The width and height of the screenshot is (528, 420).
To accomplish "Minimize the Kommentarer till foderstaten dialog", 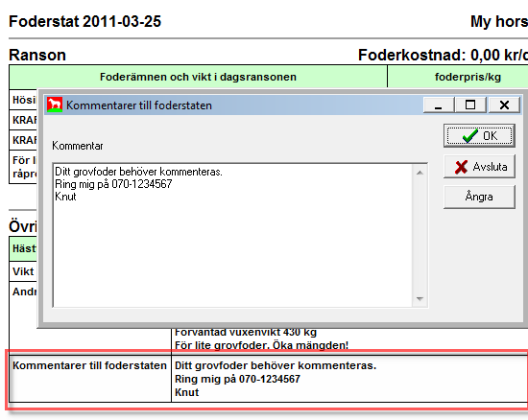I will click(x=439, y=105).
